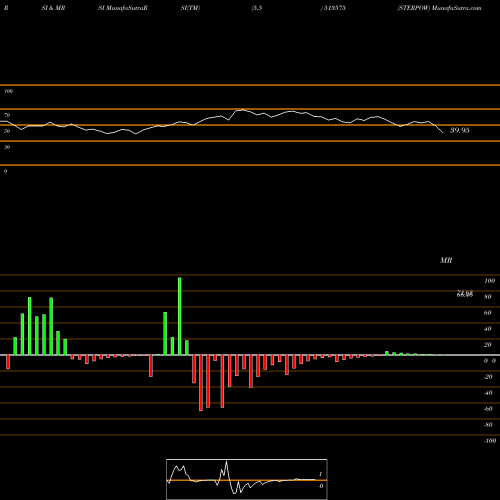
Task: Click the RSI axis label 100
Action: point(8,91)
